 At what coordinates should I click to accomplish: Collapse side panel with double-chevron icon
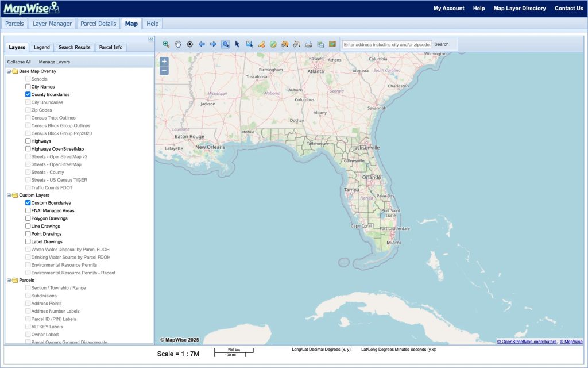pos(151,39)
